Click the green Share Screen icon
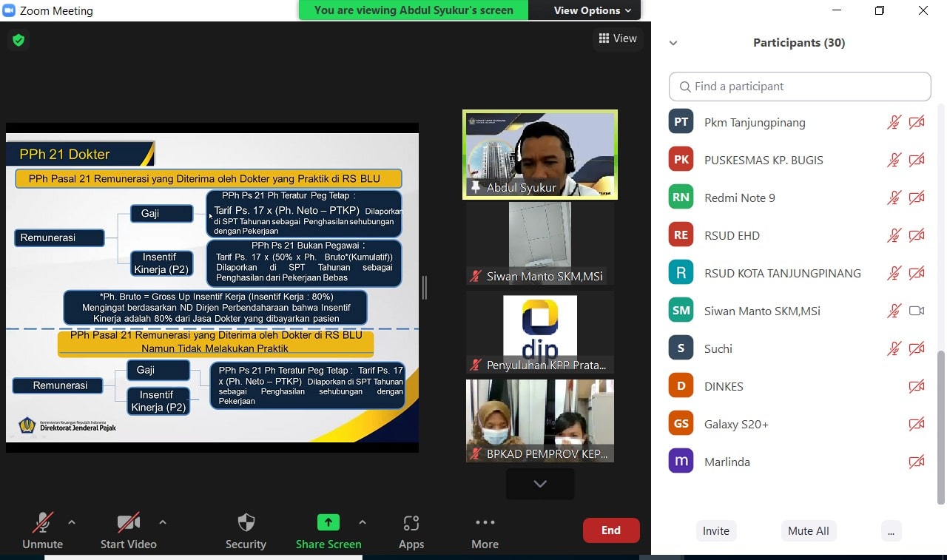 coord(328,522)
